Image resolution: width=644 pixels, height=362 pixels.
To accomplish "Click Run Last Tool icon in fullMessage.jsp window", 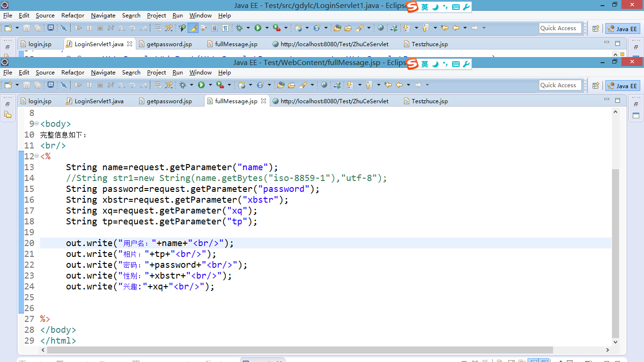I will (x=220, y=85).
